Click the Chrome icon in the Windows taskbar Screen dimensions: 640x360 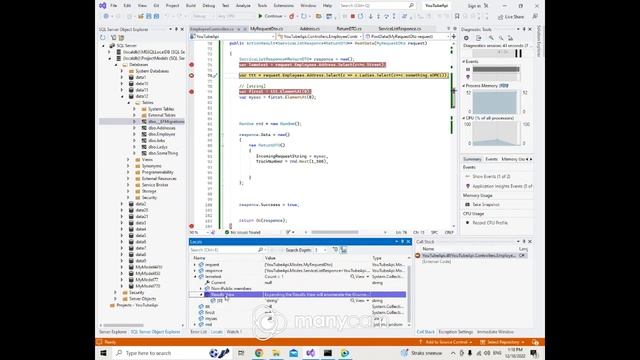click(x=259, y=353)
